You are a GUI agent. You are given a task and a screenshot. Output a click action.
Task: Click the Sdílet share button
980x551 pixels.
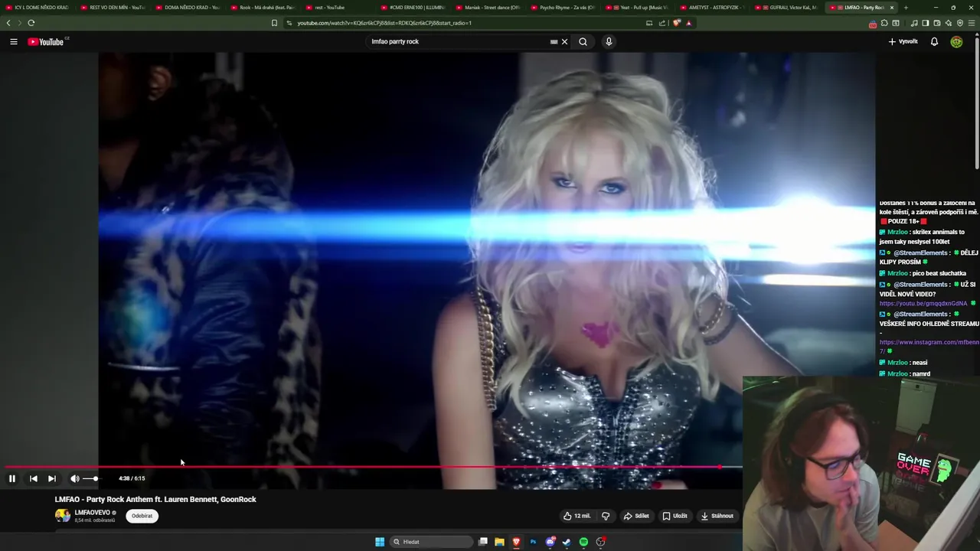pyautogui.click(x=636, y=516)
